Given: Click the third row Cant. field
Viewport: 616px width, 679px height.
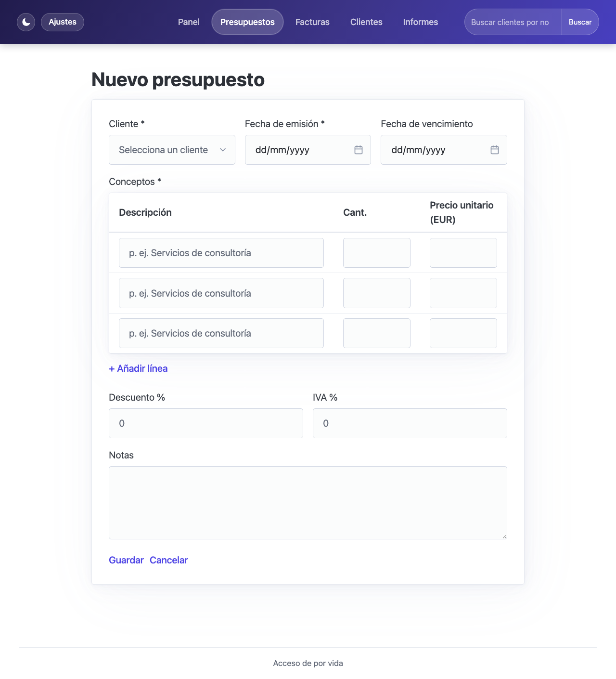Looking at the screenshot, I should [x=377, y=333].
